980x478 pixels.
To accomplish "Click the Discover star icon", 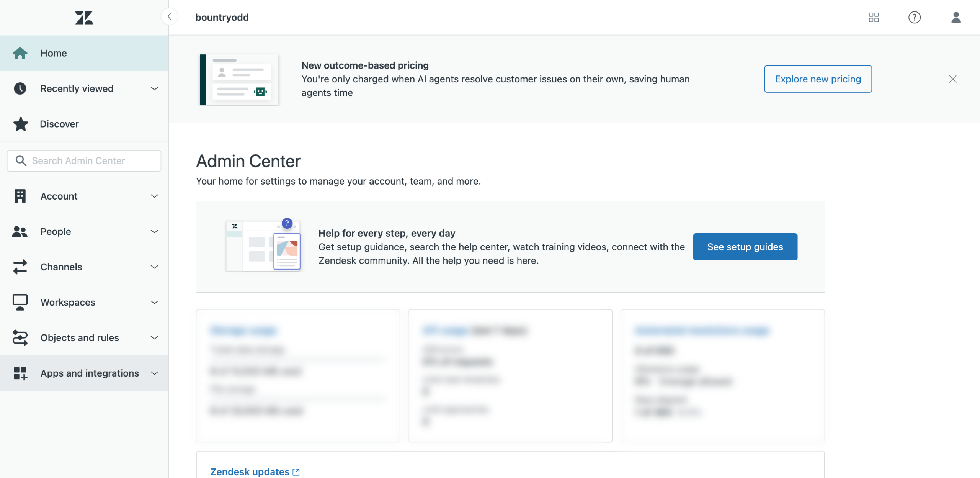I will 20,124.
